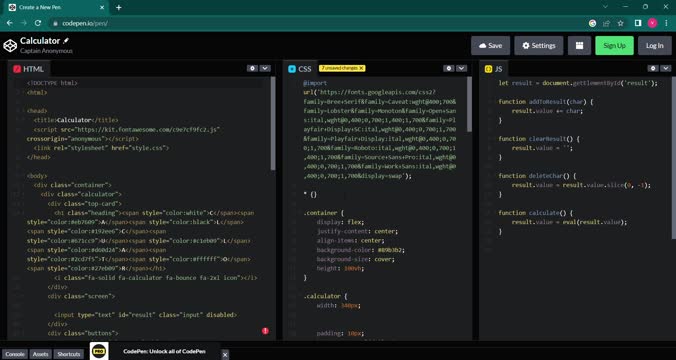Click the red error indicator in HTML
This screenshot has width=676, height=360.
click(x=265, y=331)
